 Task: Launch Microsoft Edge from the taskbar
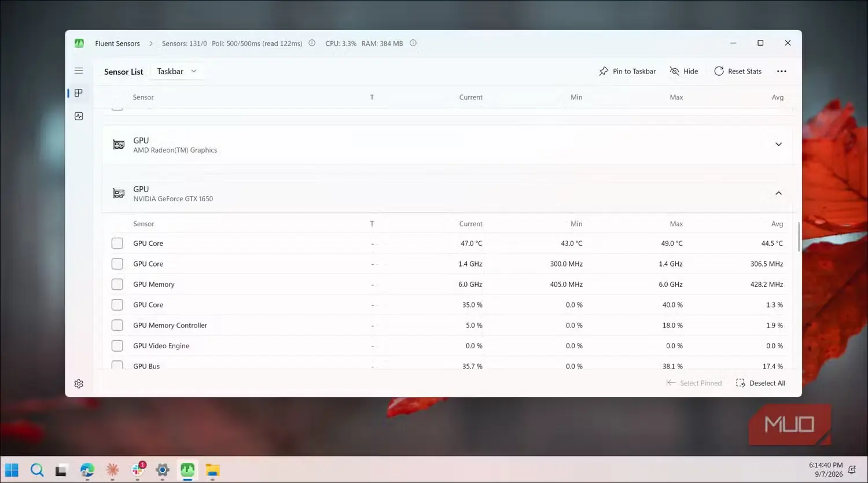(87, 470)
